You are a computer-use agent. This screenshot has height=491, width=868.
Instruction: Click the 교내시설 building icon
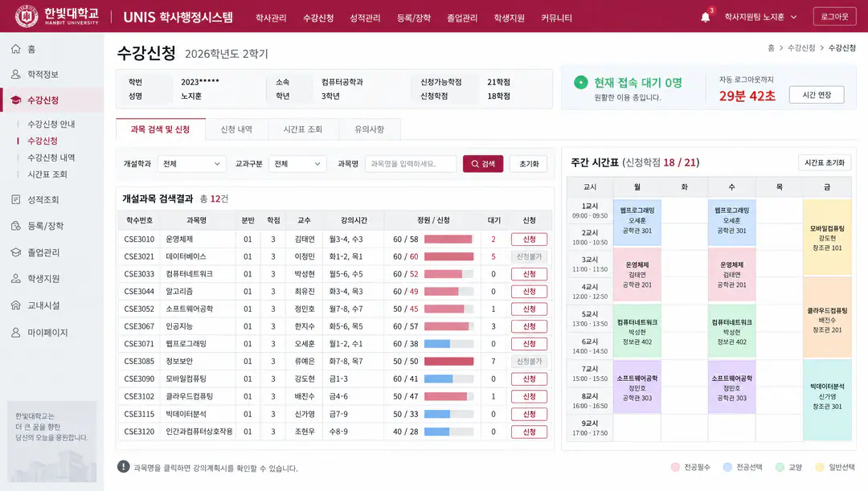16,305
